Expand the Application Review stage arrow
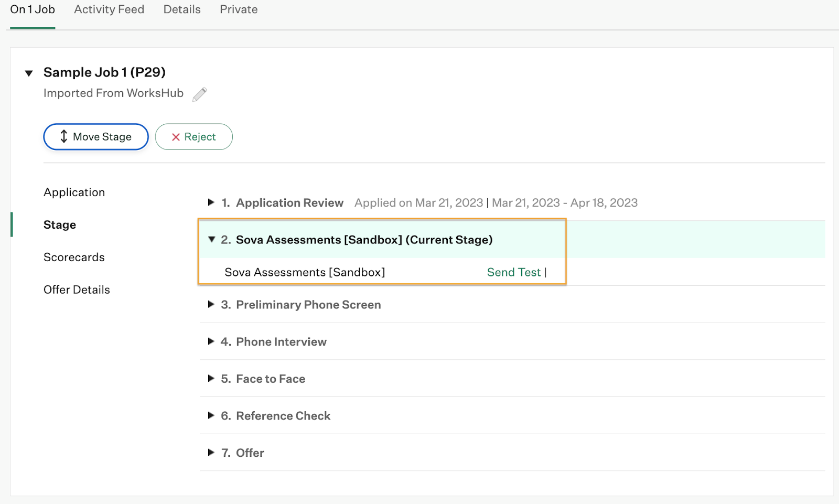Image resolution: width=839 pixels, height=504 pixels. (x=211, y=202)
